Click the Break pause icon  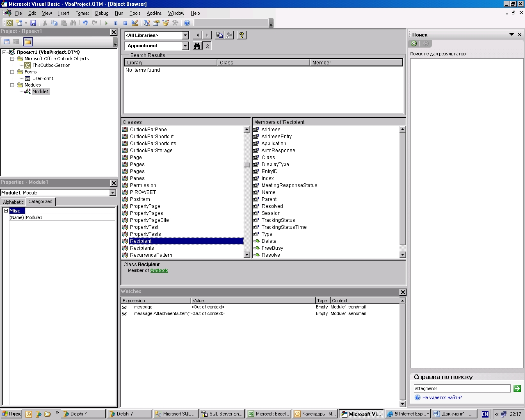click(116, 23)
